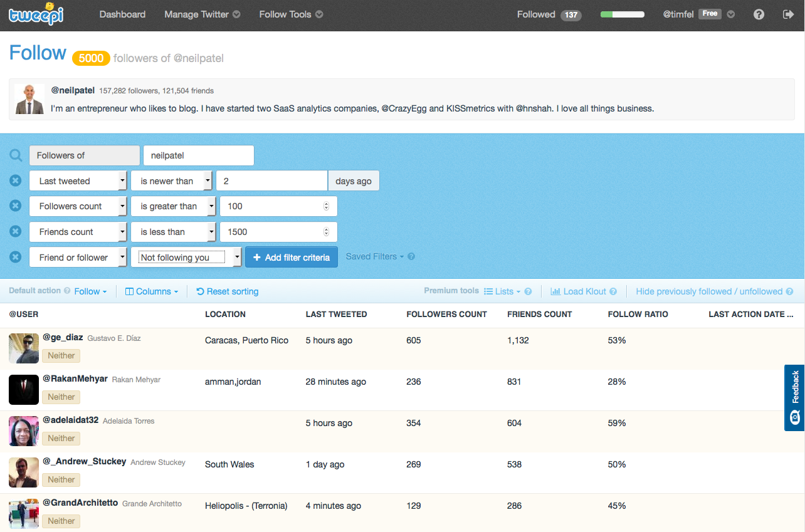Viewport: 805px width, 532px height.
Task: Open the 'is greater than' dropdown
Action: [174, 206]
